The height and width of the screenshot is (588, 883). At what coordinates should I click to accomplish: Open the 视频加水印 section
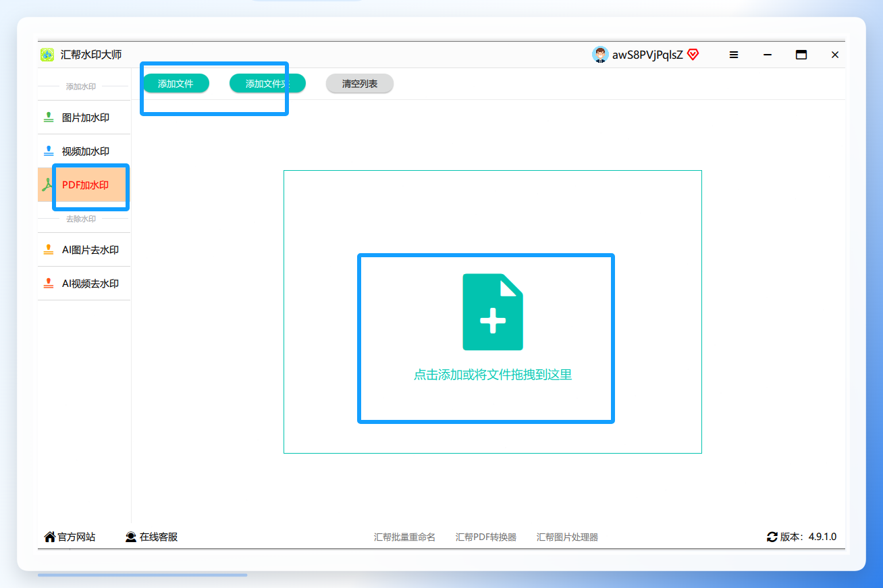pos(84,151)
